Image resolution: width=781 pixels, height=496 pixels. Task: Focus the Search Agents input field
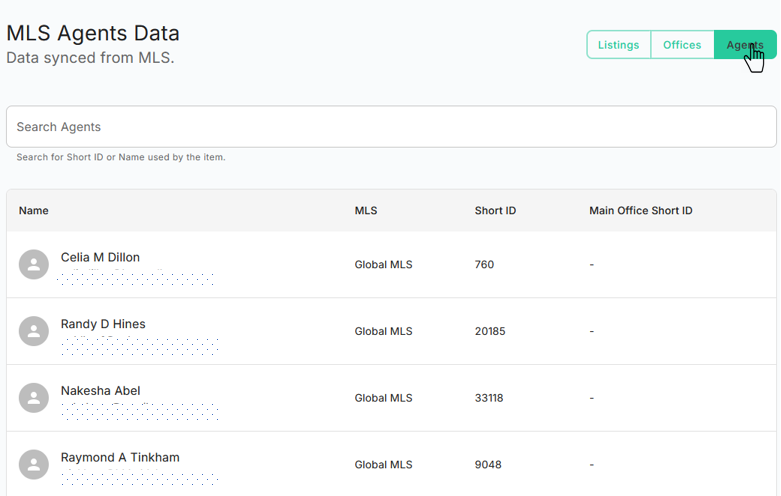pyautogui.click(x=391, y=127)
